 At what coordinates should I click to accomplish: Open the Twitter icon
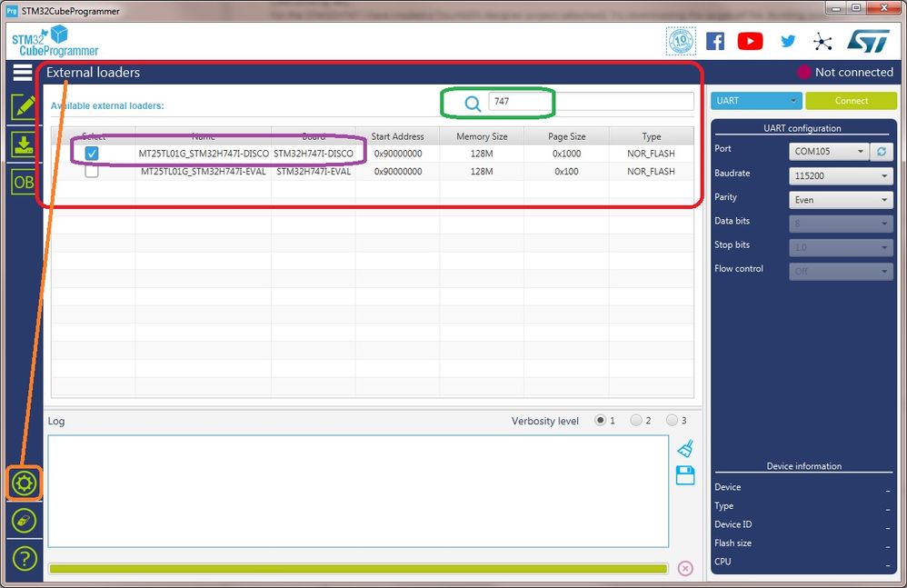[788, 41]
